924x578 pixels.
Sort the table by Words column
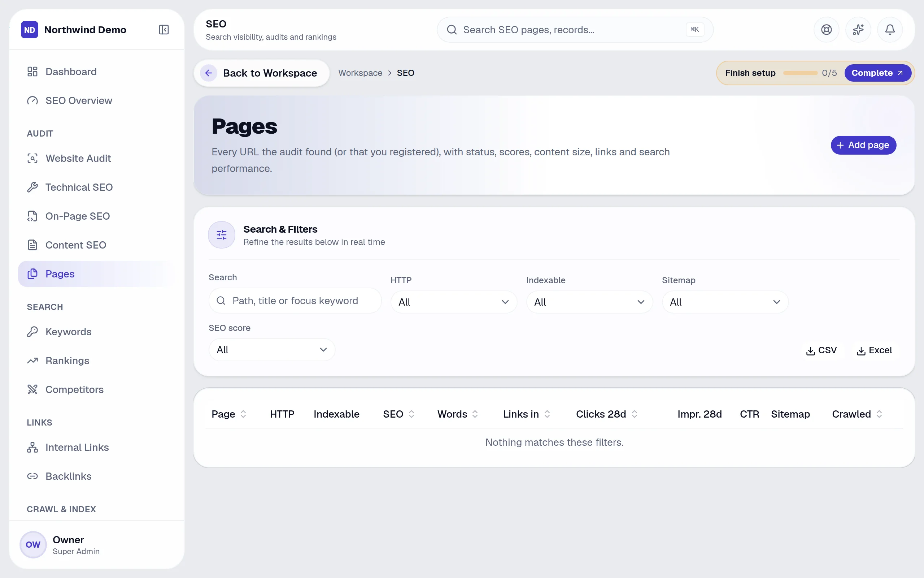(457, 414)
